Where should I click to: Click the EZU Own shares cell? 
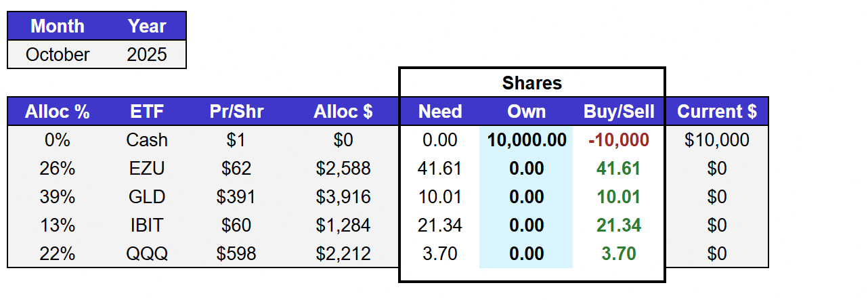(x=526, y=169)
